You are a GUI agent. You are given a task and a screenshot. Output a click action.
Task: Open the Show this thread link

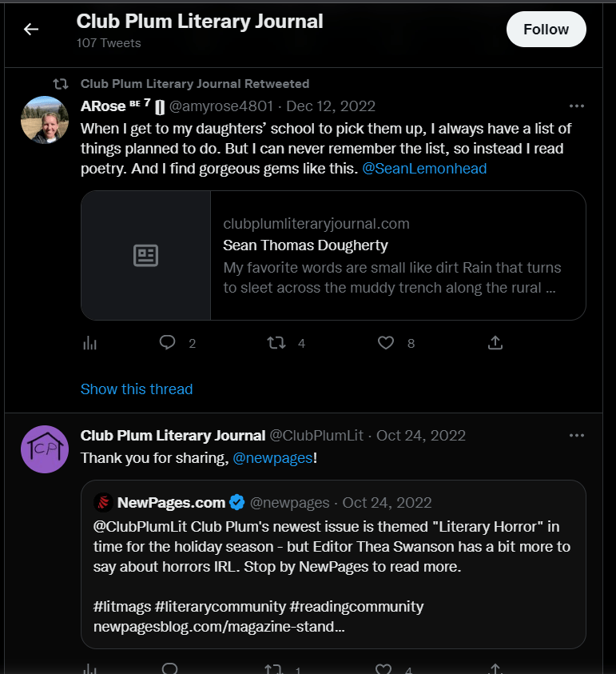[137, 389]
